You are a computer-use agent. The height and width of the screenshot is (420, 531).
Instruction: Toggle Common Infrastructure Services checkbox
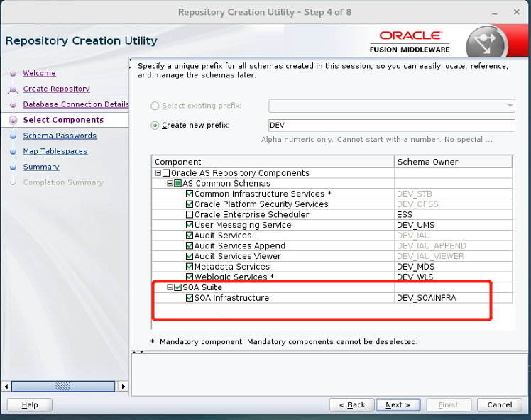coord(190,194)
